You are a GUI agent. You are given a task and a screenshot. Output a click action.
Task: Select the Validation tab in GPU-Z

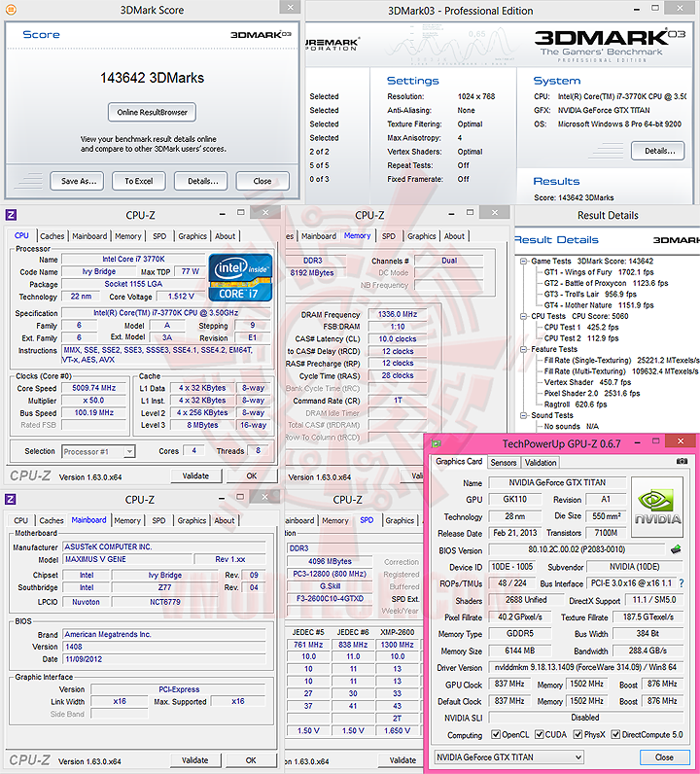pos(540,463)
